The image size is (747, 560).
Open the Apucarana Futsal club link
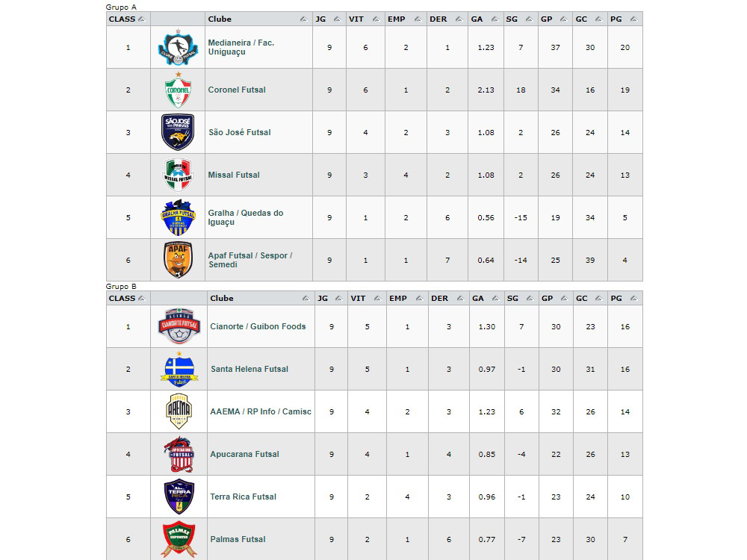click(x=244, y=454)
